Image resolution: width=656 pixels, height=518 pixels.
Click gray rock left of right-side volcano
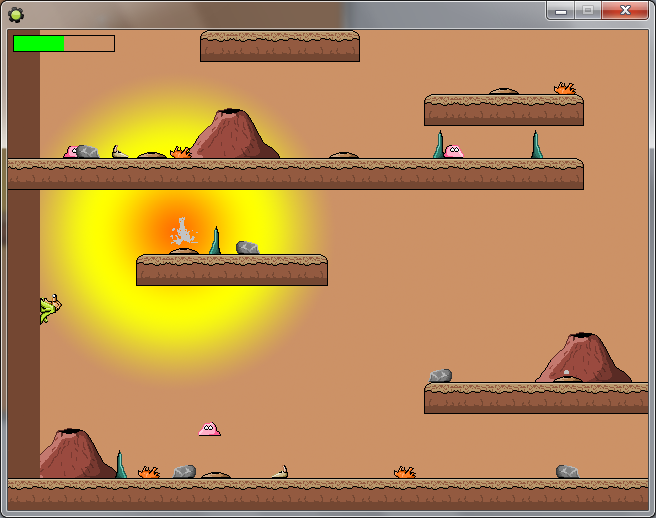(440, 376)
